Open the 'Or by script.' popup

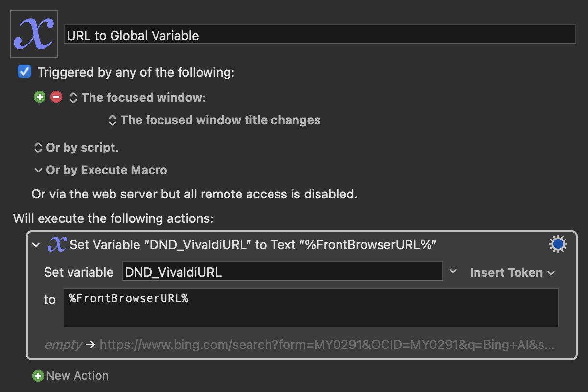76,148
